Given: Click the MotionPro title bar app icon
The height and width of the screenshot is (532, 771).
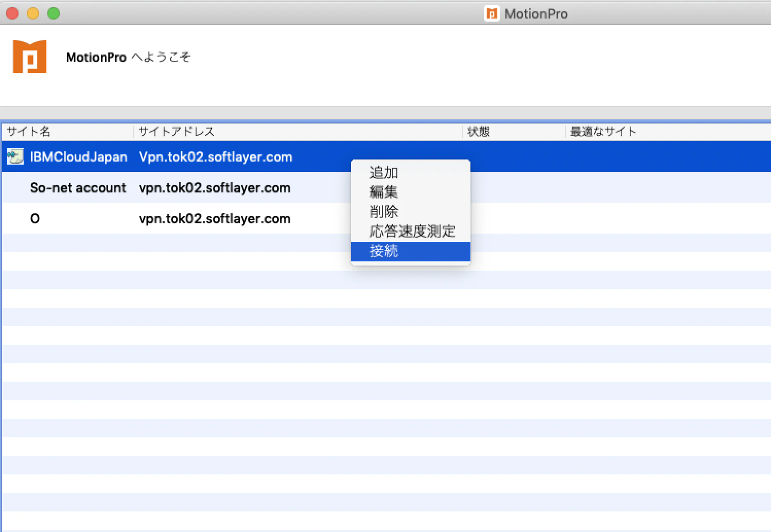Looking at the screenshot, I should (x=492, y=14).
